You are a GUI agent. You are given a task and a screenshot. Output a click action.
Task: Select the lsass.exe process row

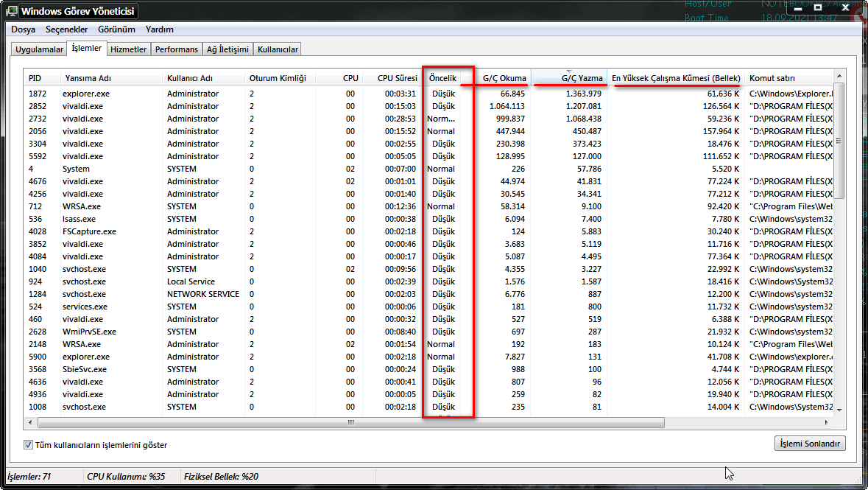[428, 219]
